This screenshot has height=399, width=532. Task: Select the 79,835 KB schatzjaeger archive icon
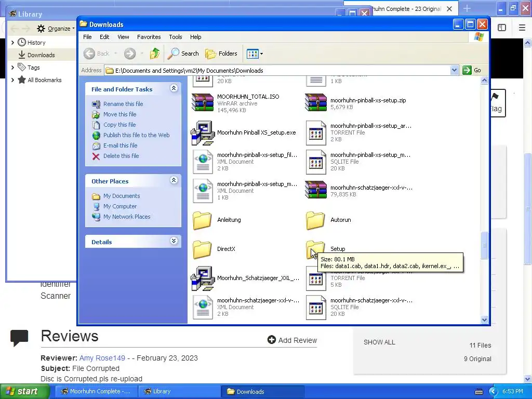coord(316,190)
